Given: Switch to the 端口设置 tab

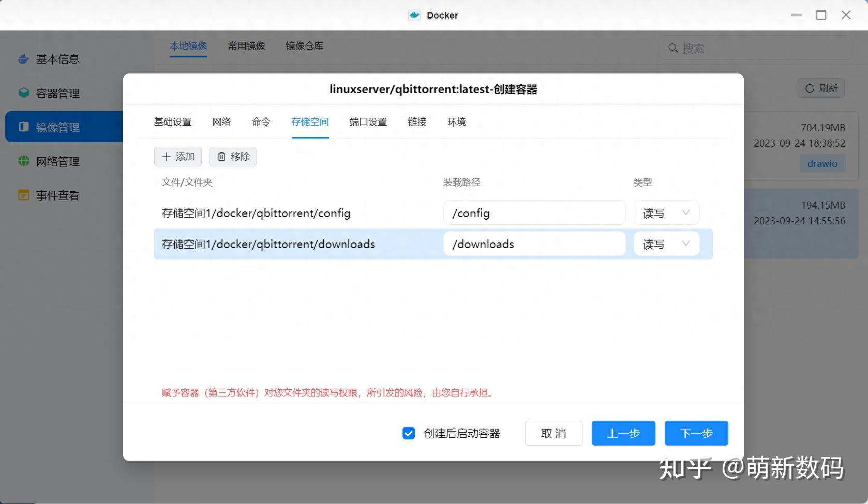Looking at the screenshot, I should point(367,122).
